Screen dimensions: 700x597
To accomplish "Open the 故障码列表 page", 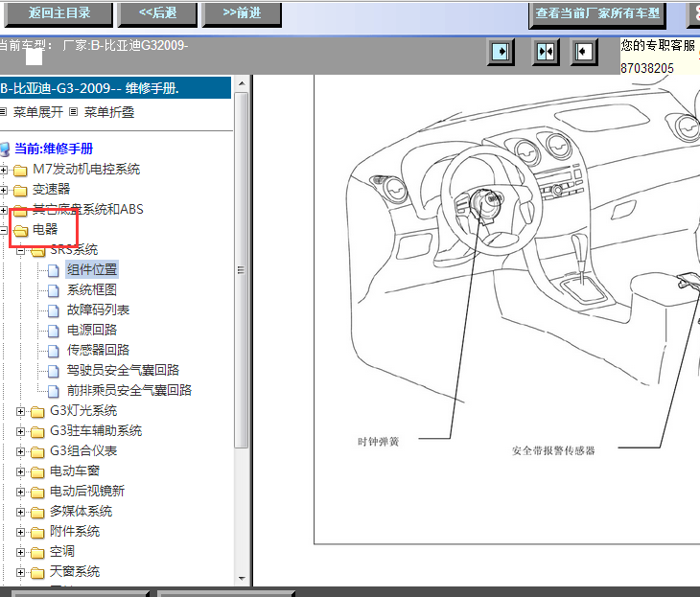I will point(98,310).
